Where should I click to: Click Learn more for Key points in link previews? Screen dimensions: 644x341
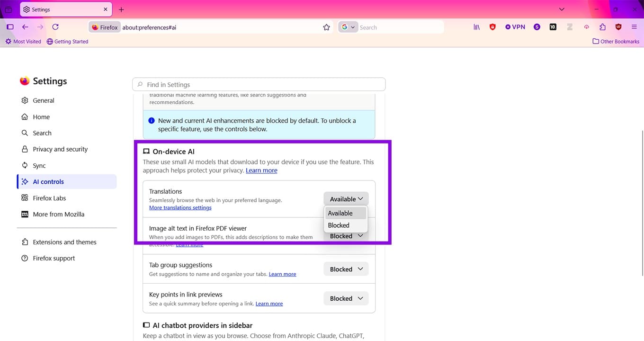(269, 304)
